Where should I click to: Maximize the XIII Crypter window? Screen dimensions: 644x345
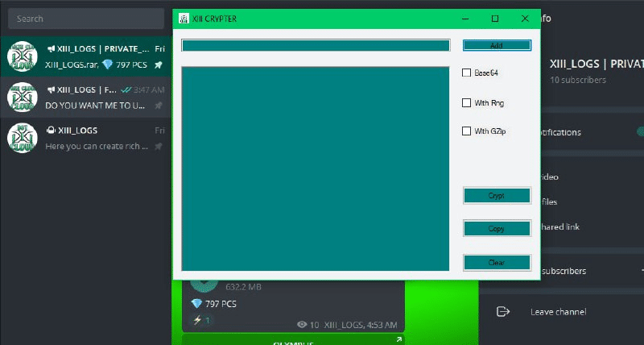(495, 19)
